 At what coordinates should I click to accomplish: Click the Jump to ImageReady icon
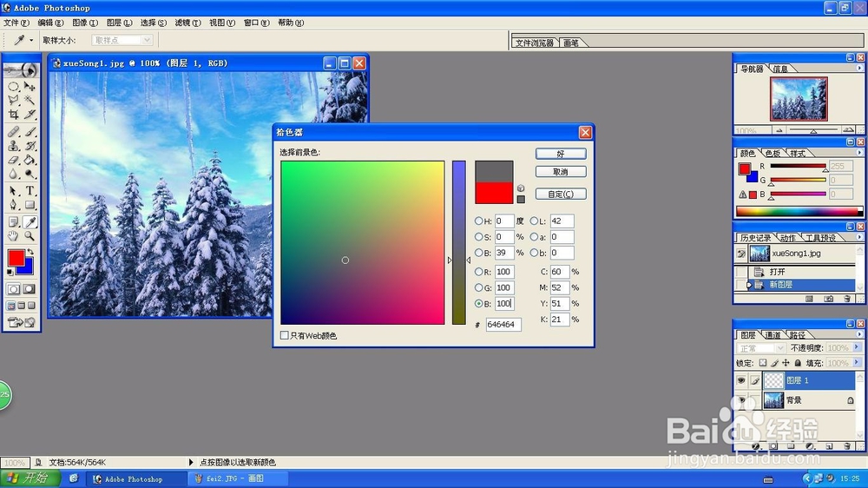pos(22,322)
